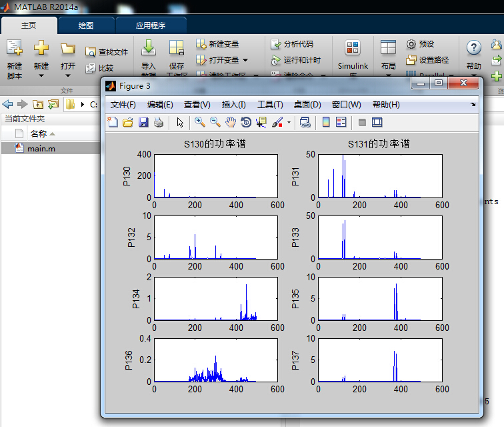Click the Open folder icon in ribbon

68,49
